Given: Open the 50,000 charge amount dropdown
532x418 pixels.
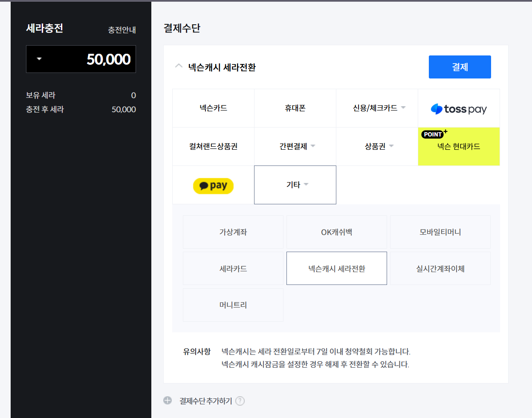Looking at the screenshot, I should point(81,59).
